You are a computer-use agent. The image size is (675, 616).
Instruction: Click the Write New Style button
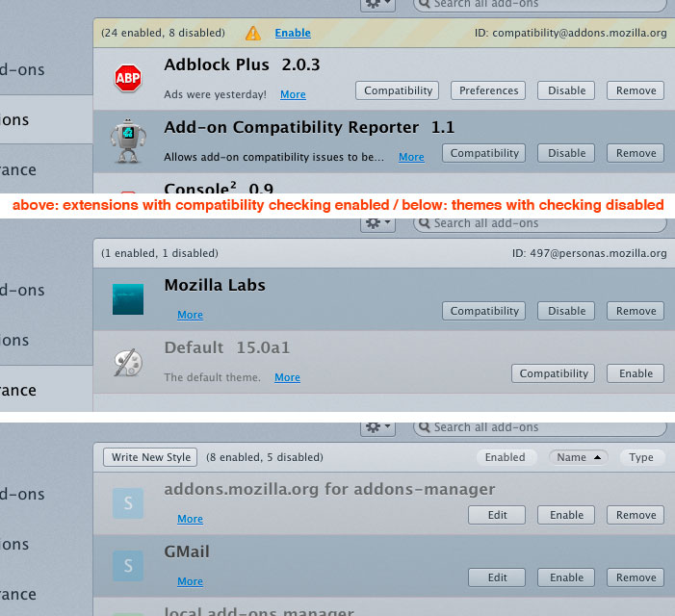pyautogui.click(x=150, y=457)
